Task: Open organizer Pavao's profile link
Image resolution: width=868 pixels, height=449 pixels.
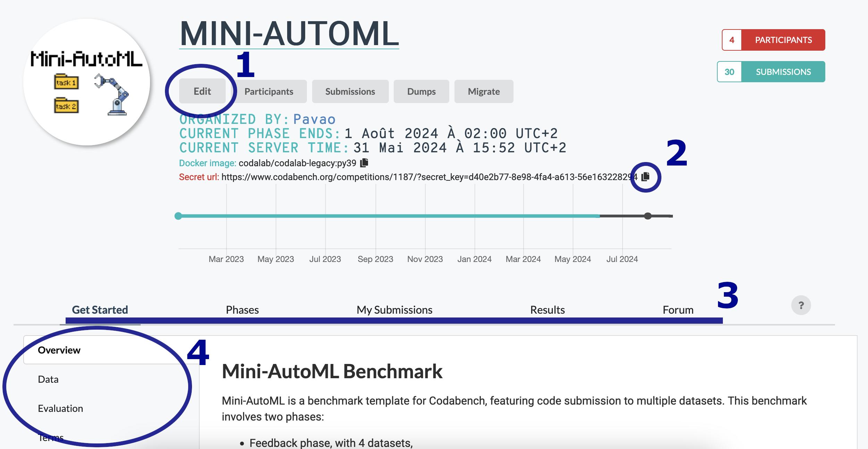Action: pos(314,119)
